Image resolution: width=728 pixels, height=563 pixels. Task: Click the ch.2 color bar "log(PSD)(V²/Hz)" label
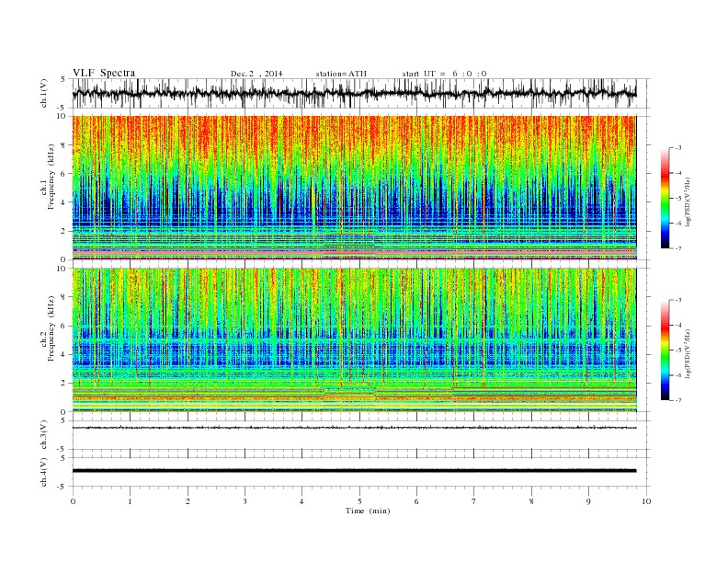688,353
